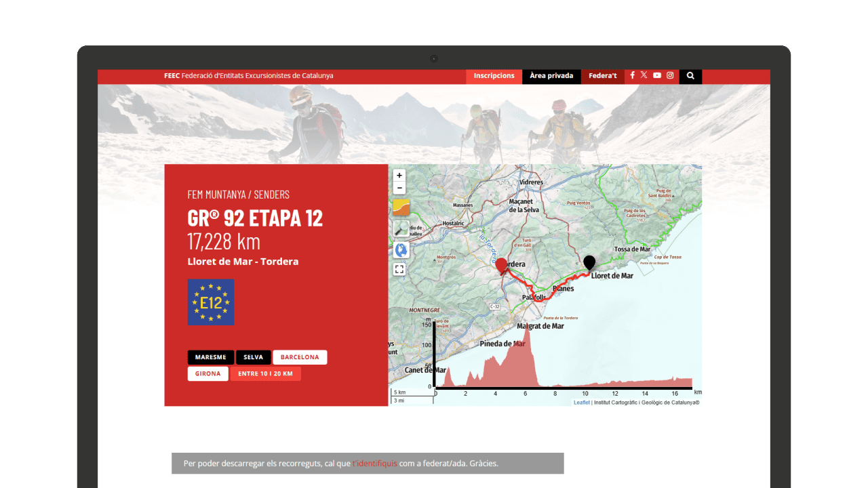Switch to the orange topographic base layer
Screen dimensions: 868x488
click(x=401, y=207)
